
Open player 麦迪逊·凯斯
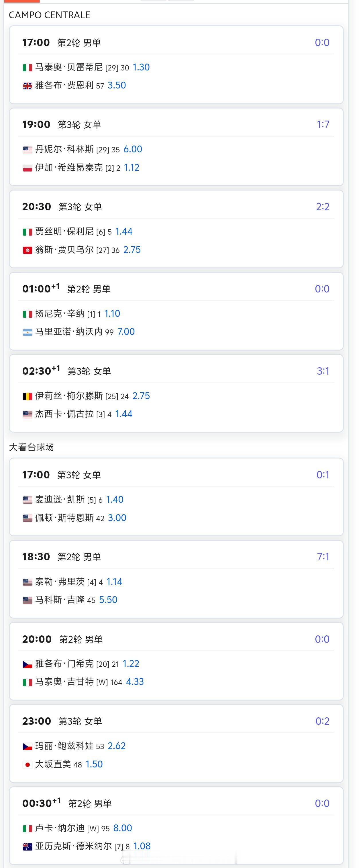coord(60,499)
